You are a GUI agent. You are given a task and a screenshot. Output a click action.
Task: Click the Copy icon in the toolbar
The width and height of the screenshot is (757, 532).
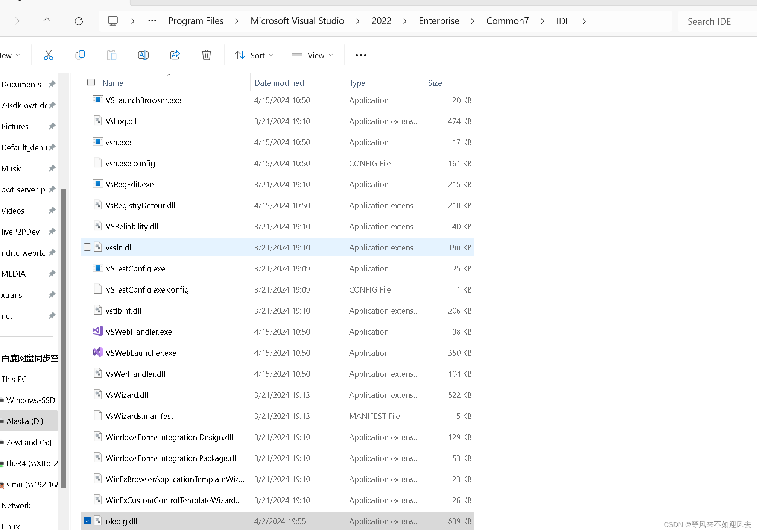pos(80,55)
